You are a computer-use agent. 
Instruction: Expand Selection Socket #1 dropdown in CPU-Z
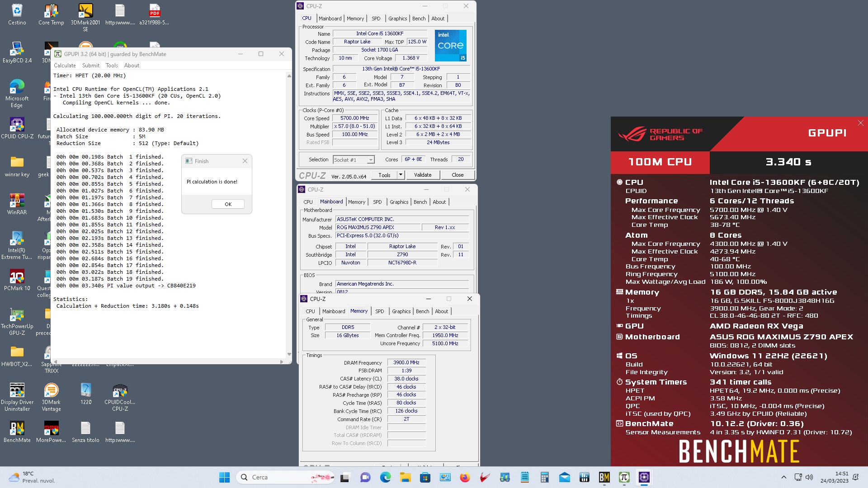coord(371,160)
